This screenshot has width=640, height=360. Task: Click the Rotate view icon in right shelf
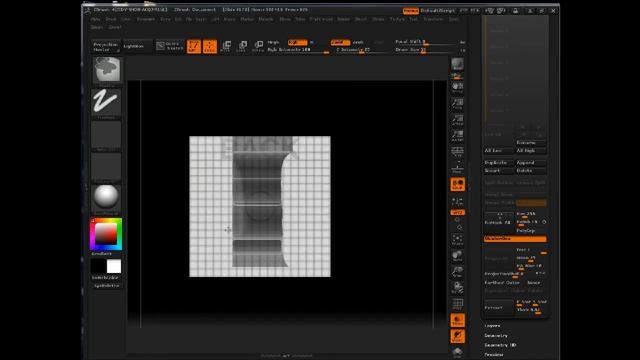pyautogui.click(x=458, y=288)
